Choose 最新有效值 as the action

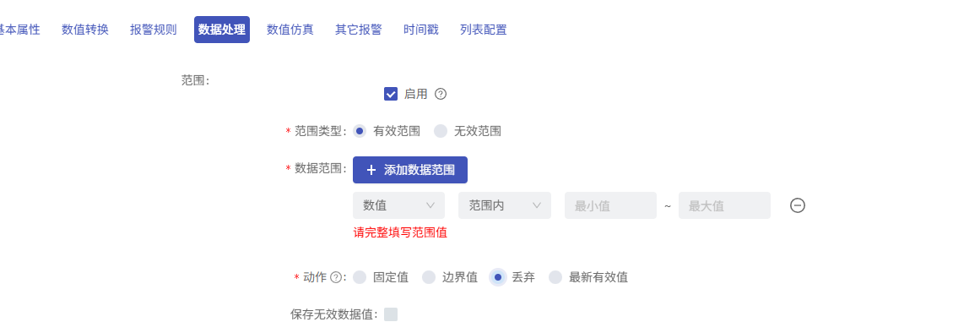(555, 277)
